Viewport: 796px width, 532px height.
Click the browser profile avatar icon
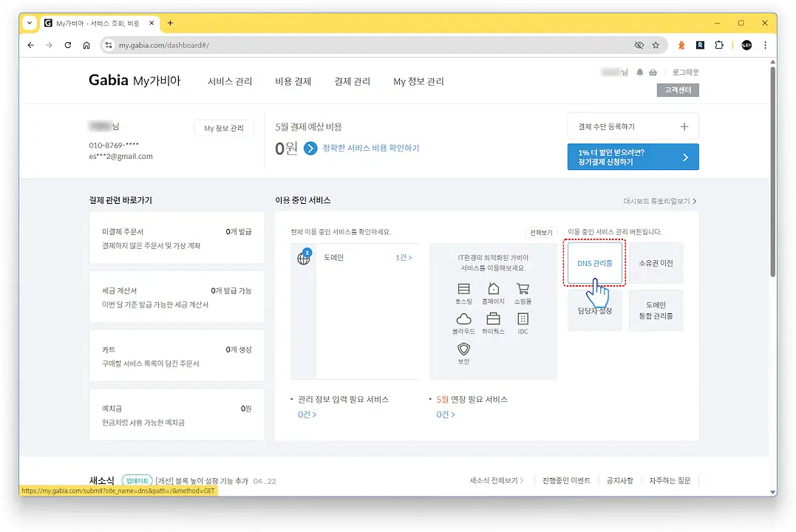click(746, 45)
